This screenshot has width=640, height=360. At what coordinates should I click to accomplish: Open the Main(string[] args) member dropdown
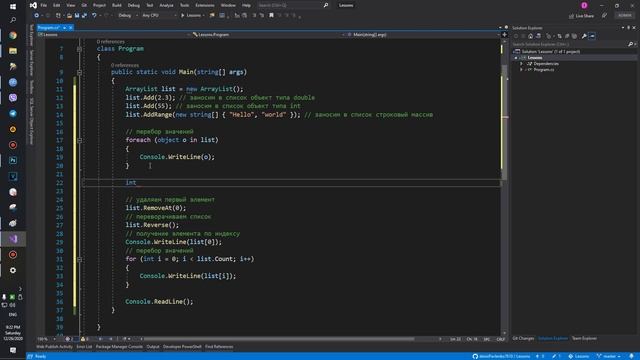coord(423,35)
